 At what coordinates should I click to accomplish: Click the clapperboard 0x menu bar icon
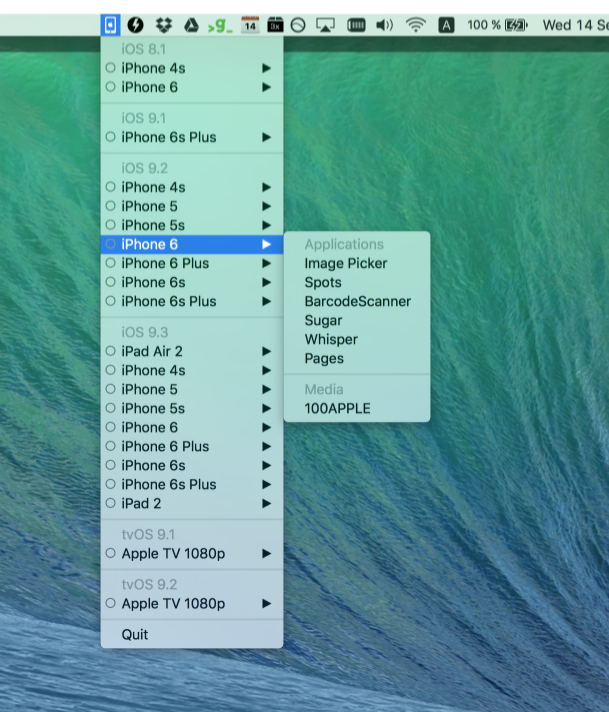coord(275,25)
